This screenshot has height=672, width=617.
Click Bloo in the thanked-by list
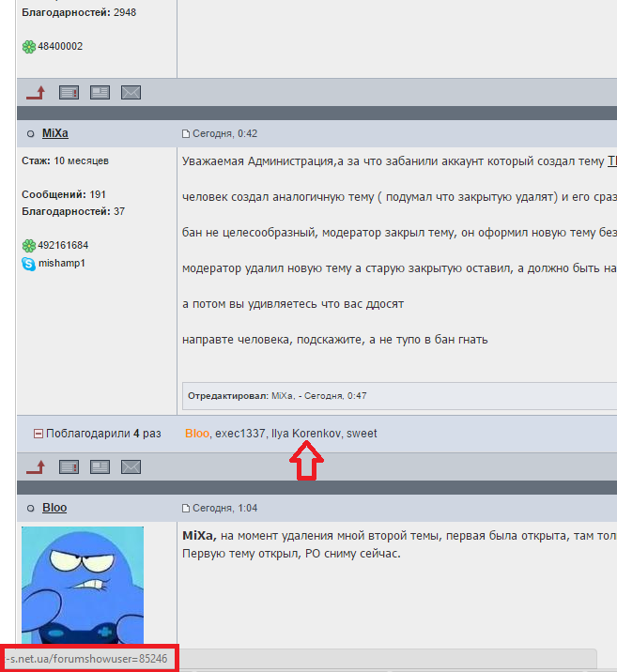[x=197, y=434]
